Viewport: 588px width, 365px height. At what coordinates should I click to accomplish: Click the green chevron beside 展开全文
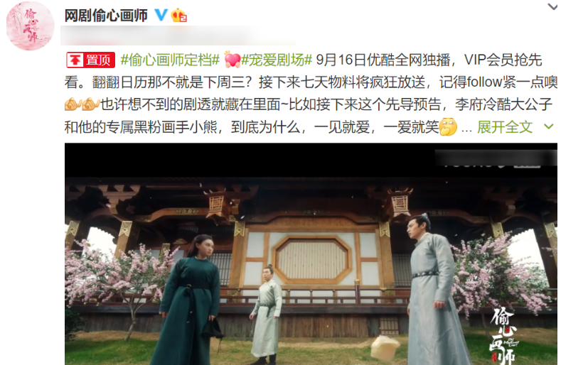tap(549, 127)
